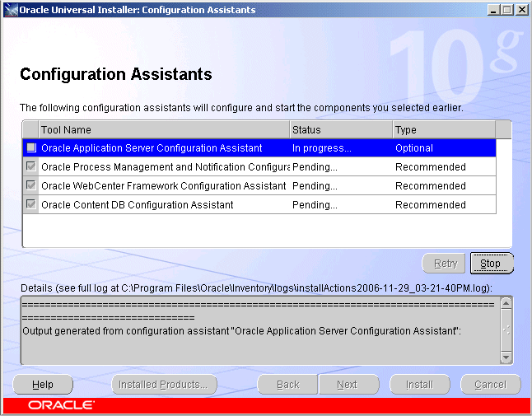Click the Oracle Universal Installer title bar icon
Viewport: 532px width, 416px height.
tap(11, 10)
